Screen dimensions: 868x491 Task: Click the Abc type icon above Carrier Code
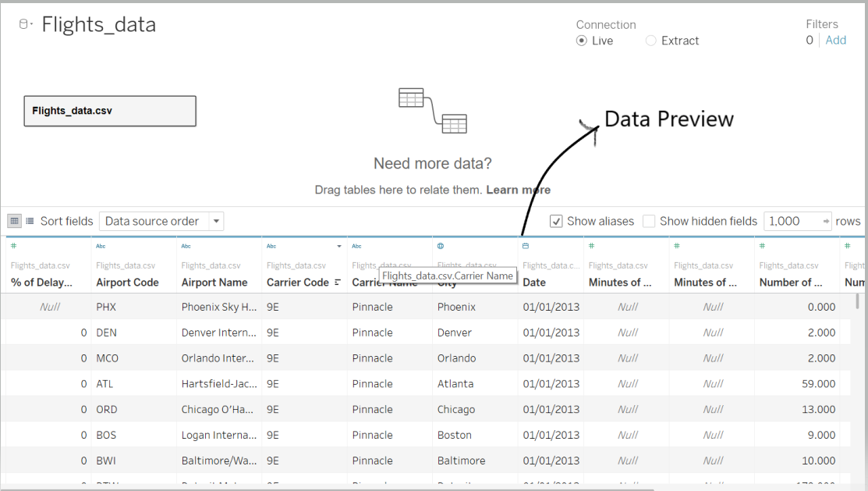271,245
